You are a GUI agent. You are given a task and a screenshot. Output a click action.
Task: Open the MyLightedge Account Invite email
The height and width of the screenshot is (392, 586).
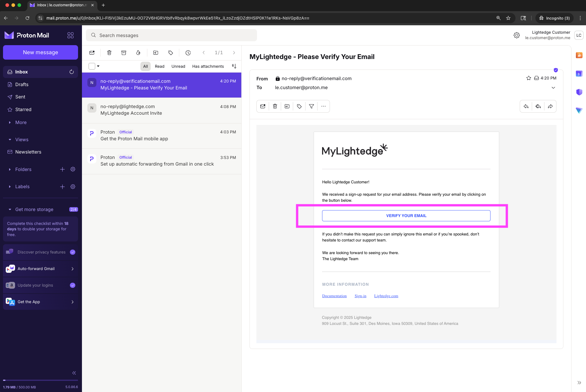tap(162, 110)
